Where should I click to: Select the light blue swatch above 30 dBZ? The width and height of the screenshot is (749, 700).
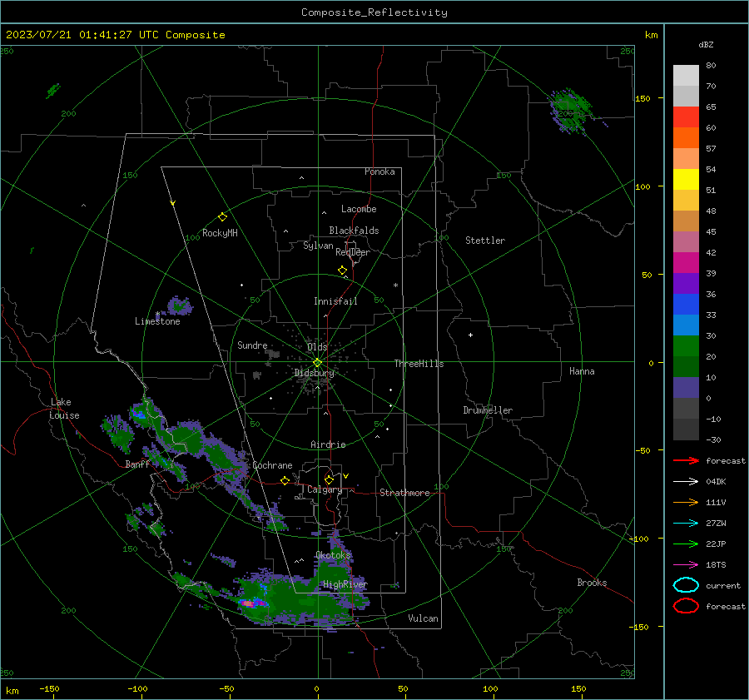pyautogui.click(x=686, y=325)
